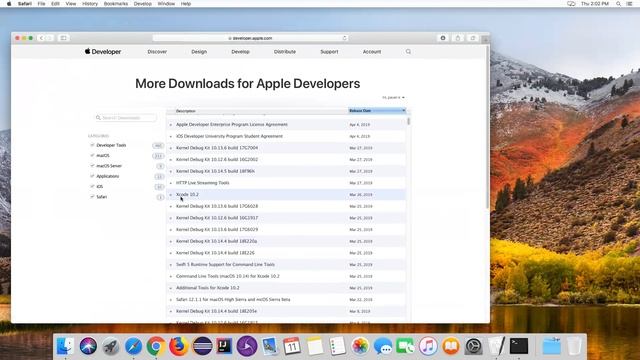Click the search magnifier in Developer nav
Viewport: 640px width, 360px height.
(x=408, y=51)
